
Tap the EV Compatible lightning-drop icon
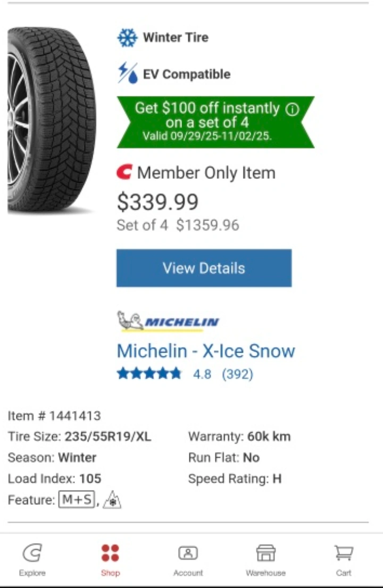(x=128, y=73)
